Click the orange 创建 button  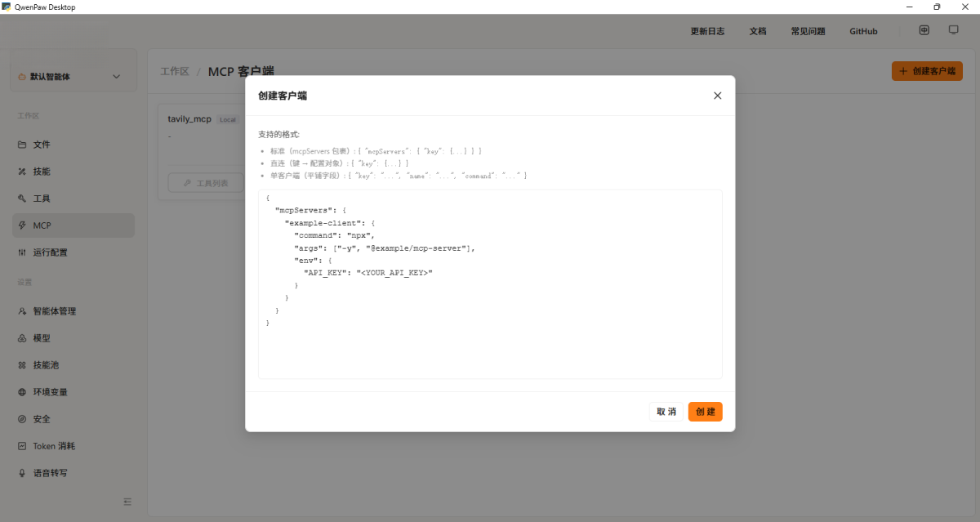pyautogui.click(x=705, y=412)
